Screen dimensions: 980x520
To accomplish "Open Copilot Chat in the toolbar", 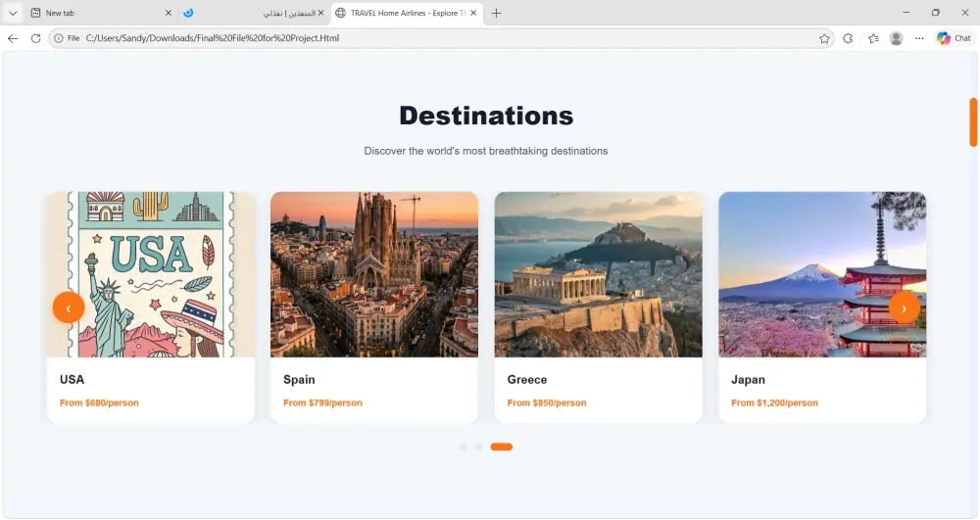I will 954,38.
